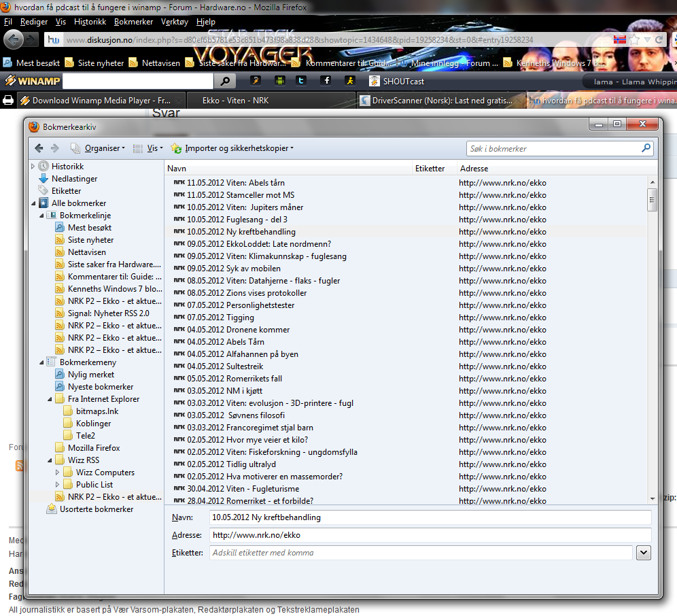This screenshot has height=616, width=677.
Task: Click the bookmark star in address bar
Action: coord(634,39)
